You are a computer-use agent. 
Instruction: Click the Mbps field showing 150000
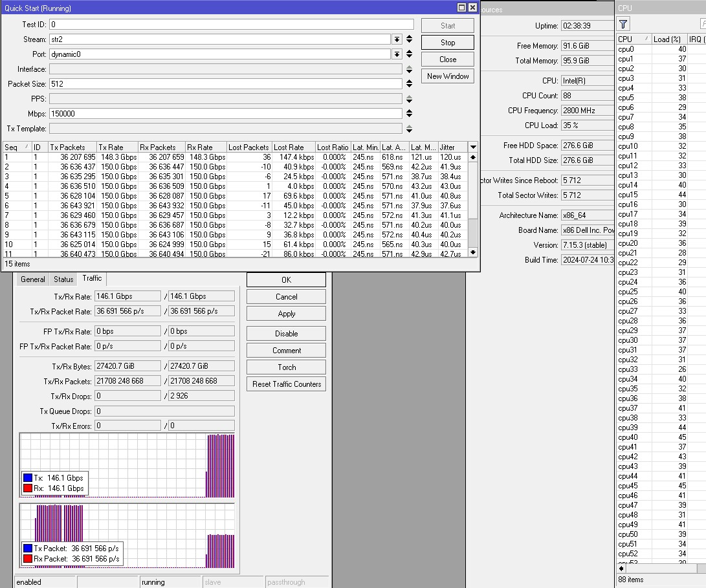(x=226, y=114)
